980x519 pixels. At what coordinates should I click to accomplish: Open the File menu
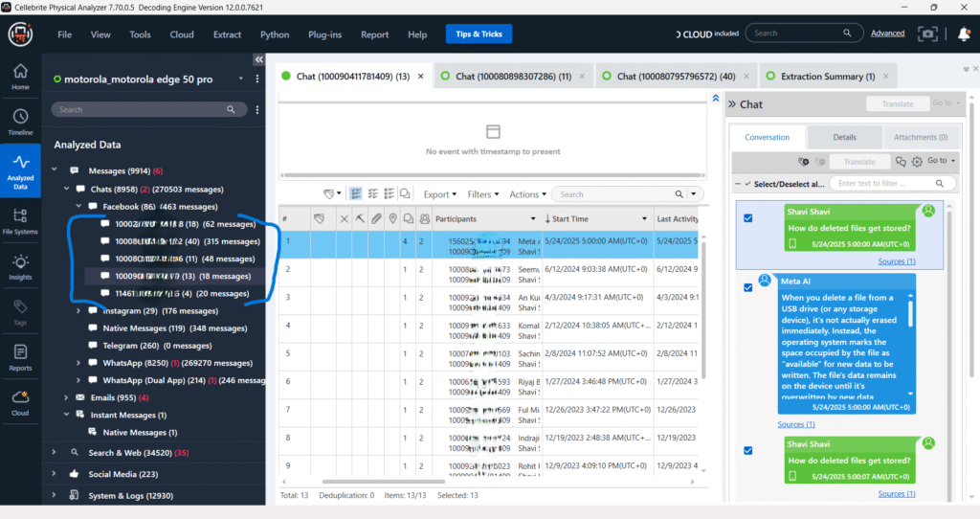point(64,34)
